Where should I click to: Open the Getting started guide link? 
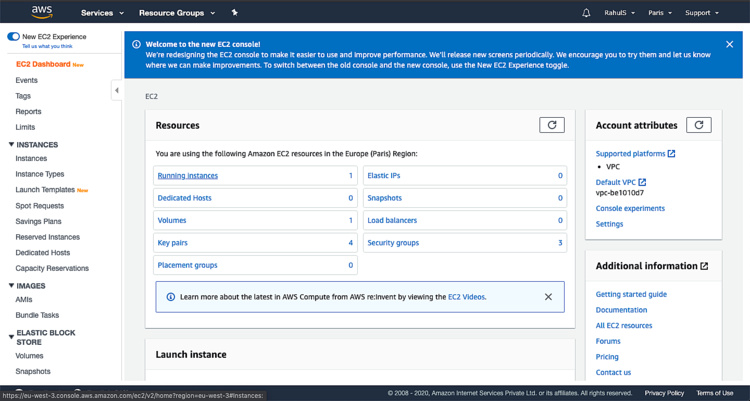tap(631, 294)
